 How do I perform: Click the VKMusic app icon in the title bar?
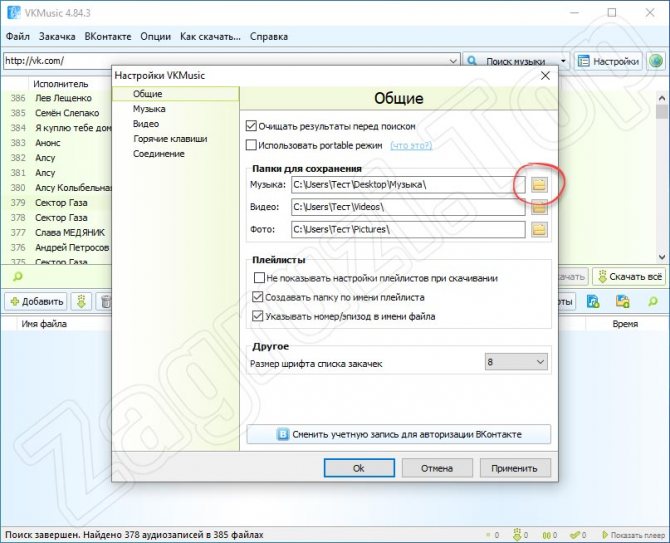tap(13, 12)
